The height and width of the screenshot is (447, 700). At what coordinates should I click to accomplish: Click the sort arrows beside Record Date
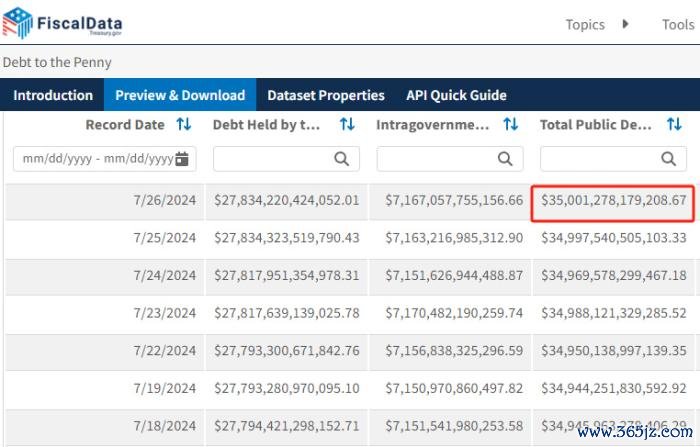coord(183,125)
